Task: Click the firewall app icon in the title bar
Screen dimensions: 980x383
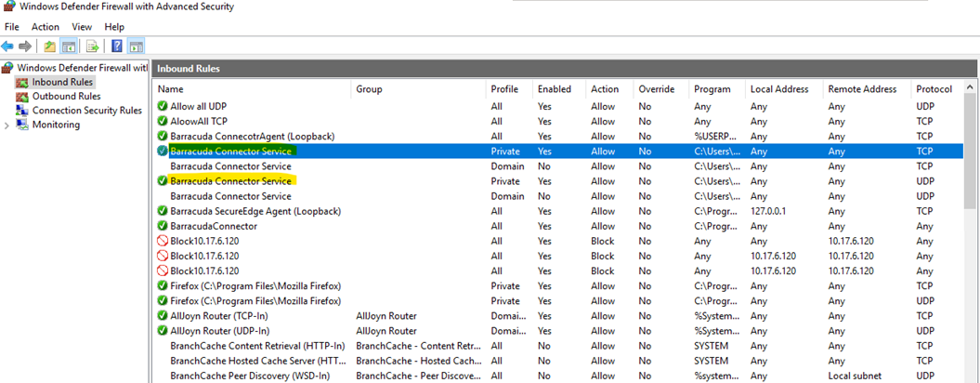Action: coord(7,7)
